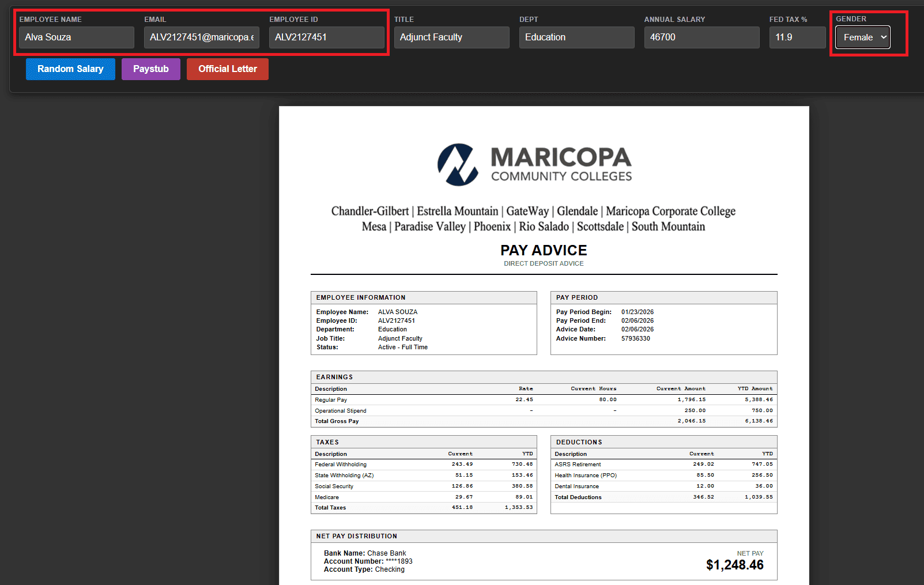This screenshot has height=585, width=924.
Task: Click the PAY ADVICE heading in document
Action: tap(544, 250)
